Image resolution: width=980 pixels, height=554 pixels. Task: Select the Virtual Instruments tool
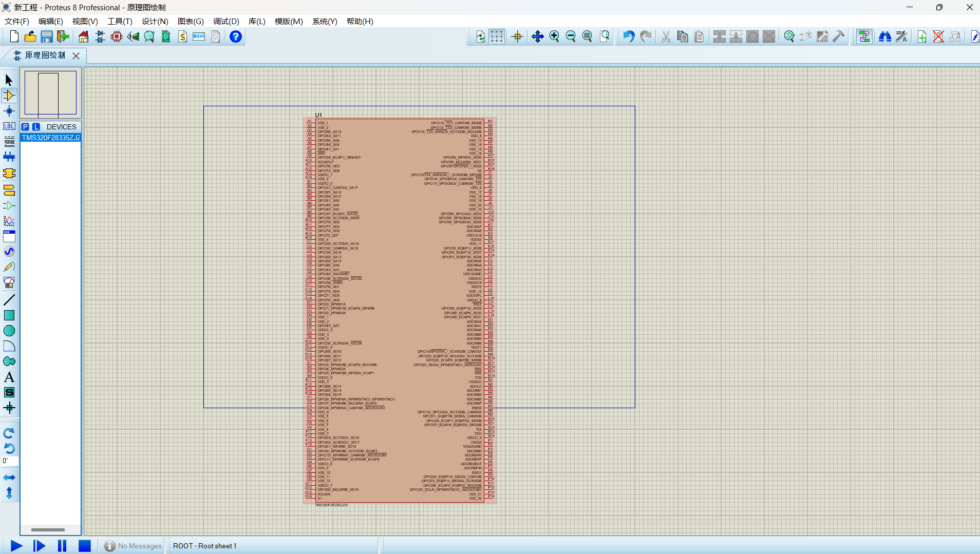click(x=9, y=282)
